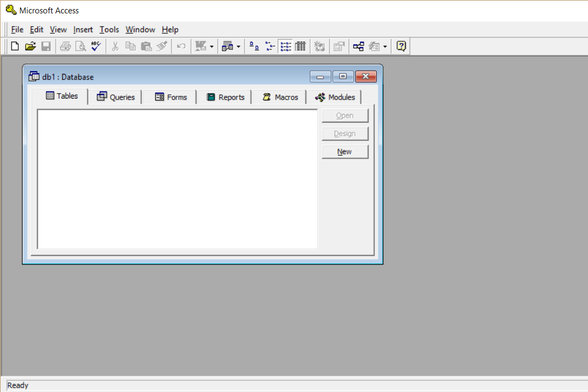
Task: Click the Code toolbar icon
Action: coord(320,46)
